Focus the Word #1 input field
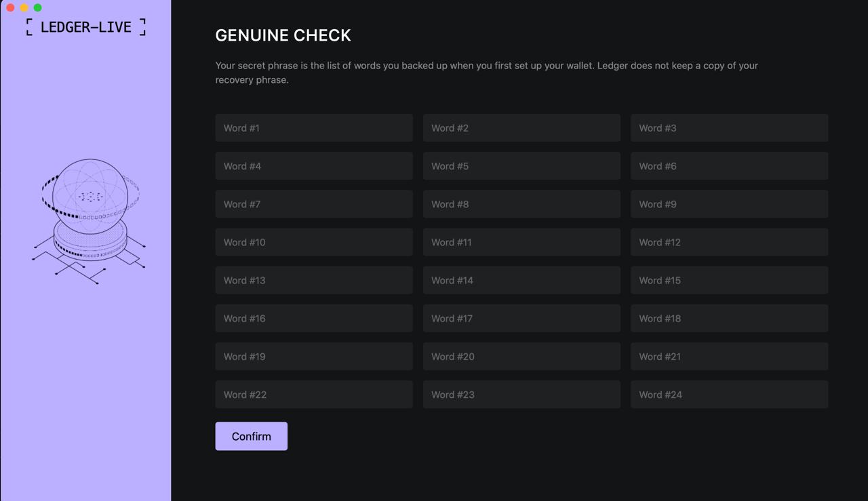The image size is (868, 501). click(x=314, y=128)
